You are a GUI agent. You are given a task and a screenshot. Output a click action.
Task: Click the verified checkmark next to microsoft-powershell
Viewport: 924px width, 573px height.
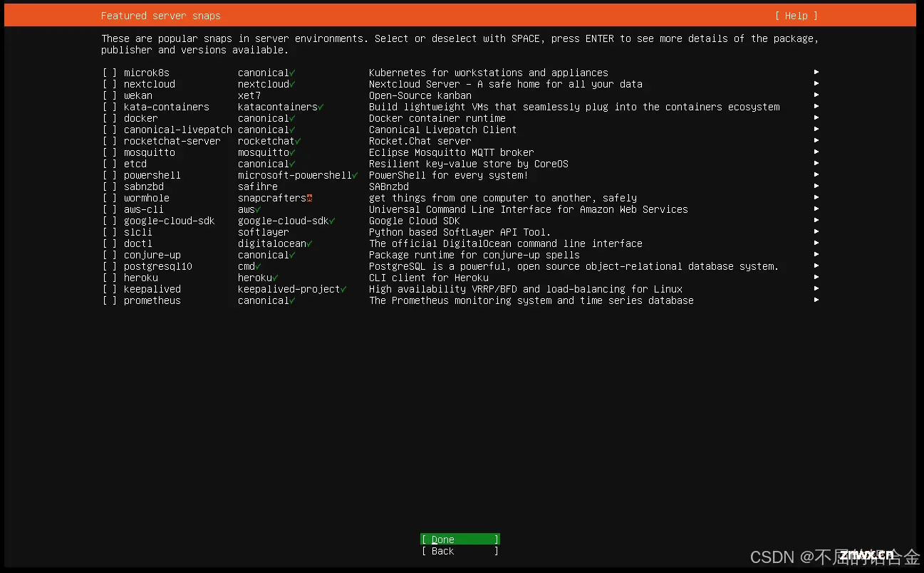[355, 175]
